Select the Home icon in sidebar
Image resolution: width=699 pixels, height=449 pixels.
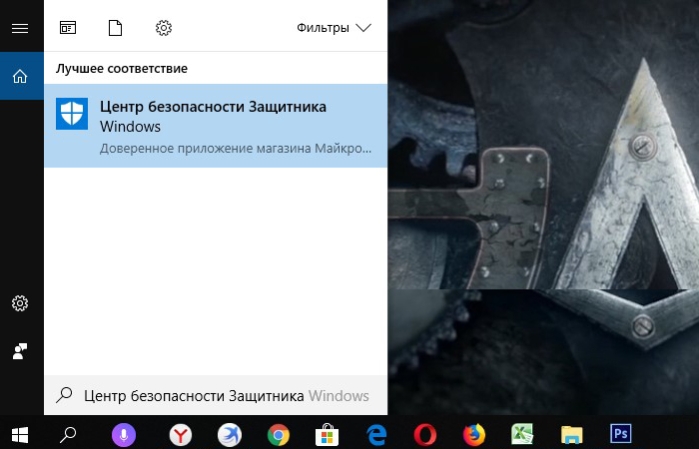point(20,76)
